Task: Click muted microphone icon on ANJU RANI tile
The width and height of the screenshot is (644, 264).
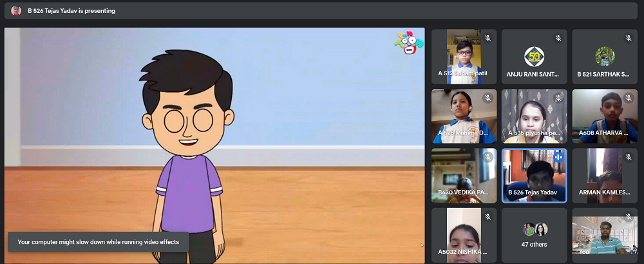Action: click(x=558, y=39)
